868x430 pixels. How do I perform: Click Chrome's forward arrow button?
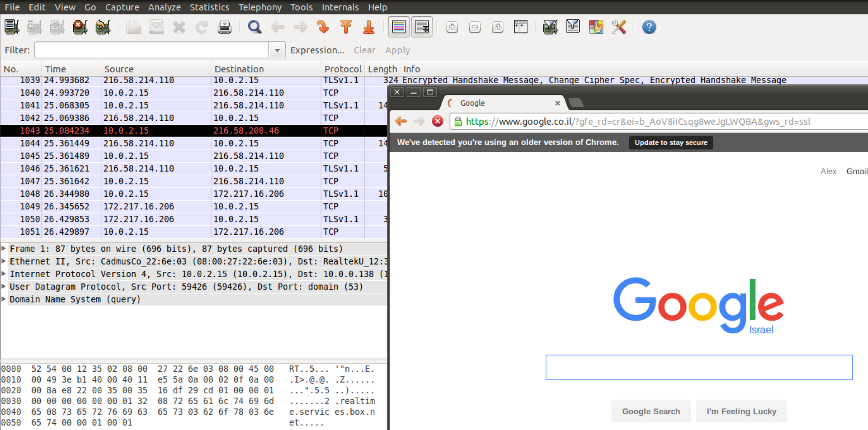(x=420, y=121)
